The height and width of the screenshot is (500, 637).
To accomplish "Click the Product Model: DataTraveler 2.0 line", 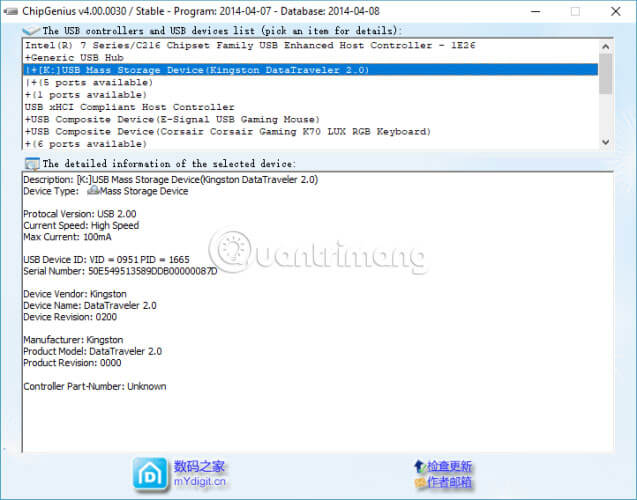I will [x=93, y=351].
